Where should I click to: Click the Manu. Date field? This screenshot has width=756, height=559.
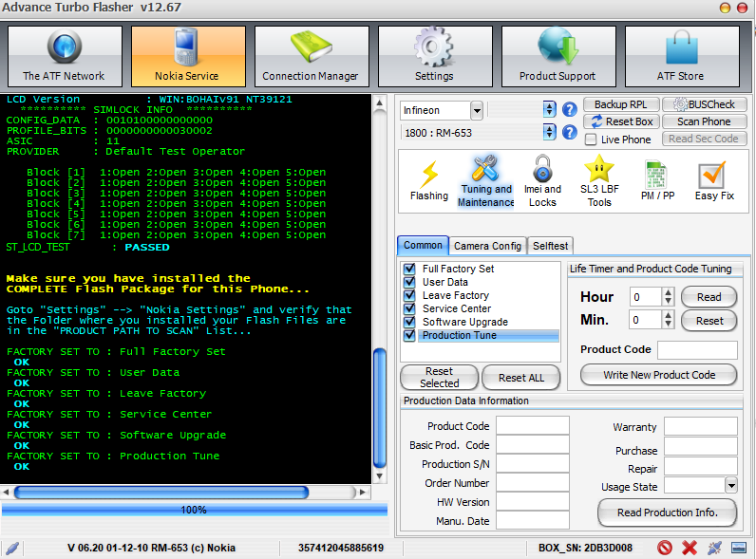(x=533, y=520)
